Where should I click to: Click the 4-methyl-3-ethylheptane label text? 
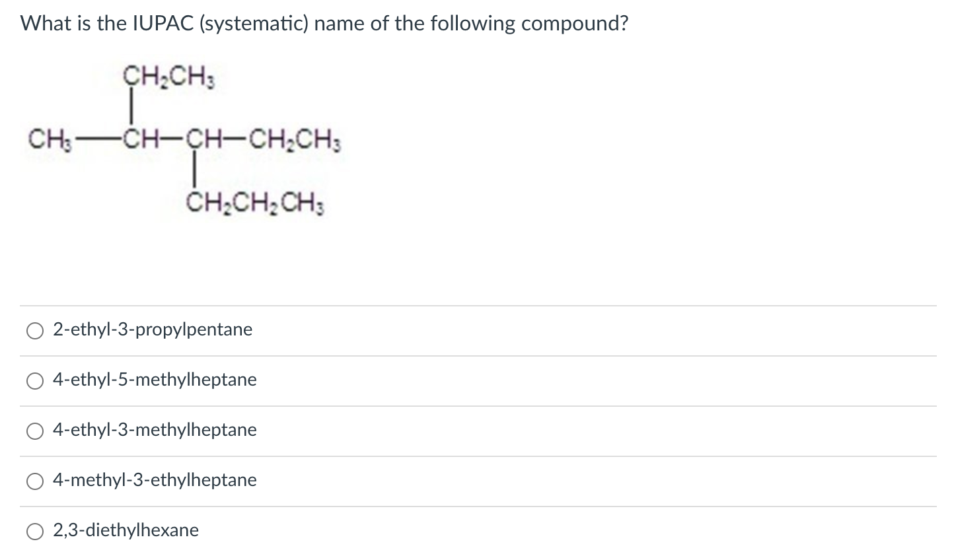click(x=155, y=480)
